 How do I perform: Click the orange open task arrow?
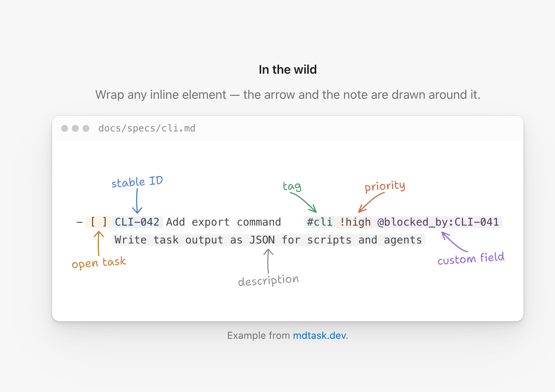[x=99, y=243]
